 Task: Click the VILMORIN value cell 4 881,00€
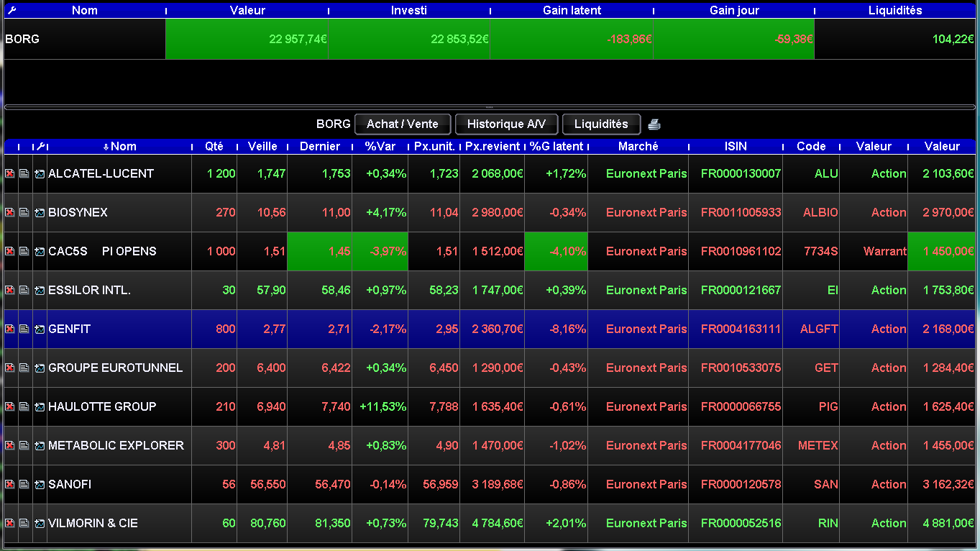tap(942, 523)
